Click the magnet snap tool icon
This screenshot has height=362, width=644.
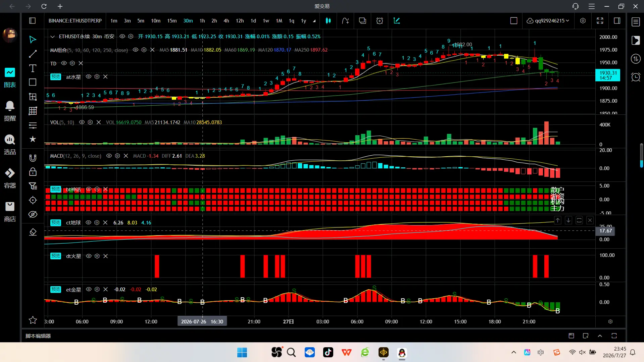click(33, 158)
